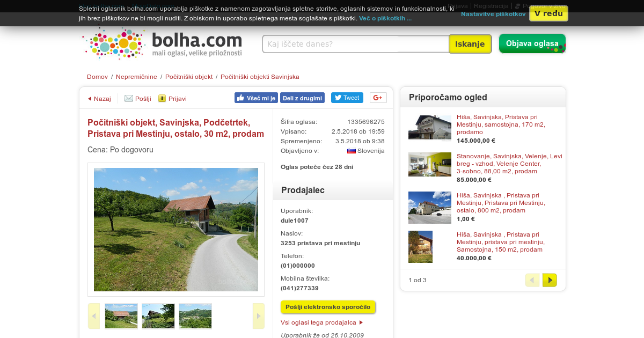Open main property photo
The height and width of the screenshot is (338, 644).
[176, 230]
